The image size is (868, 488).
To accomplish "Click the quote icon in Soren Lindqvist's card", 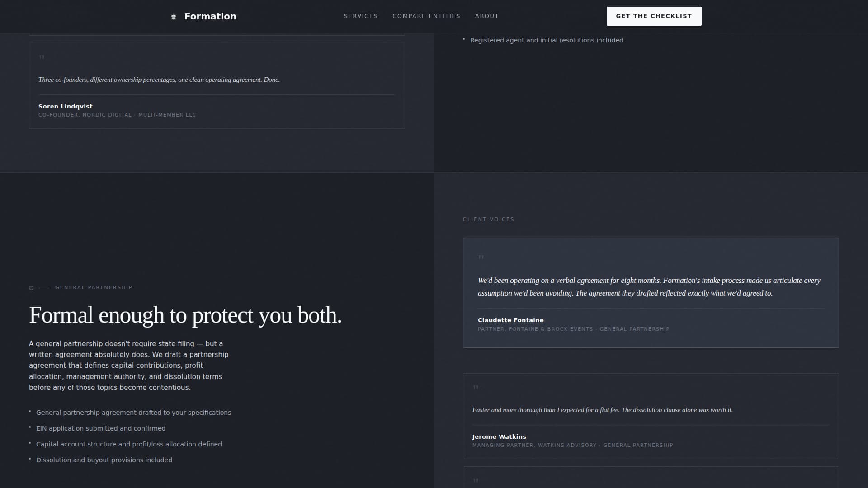I will tap(42, 58).
